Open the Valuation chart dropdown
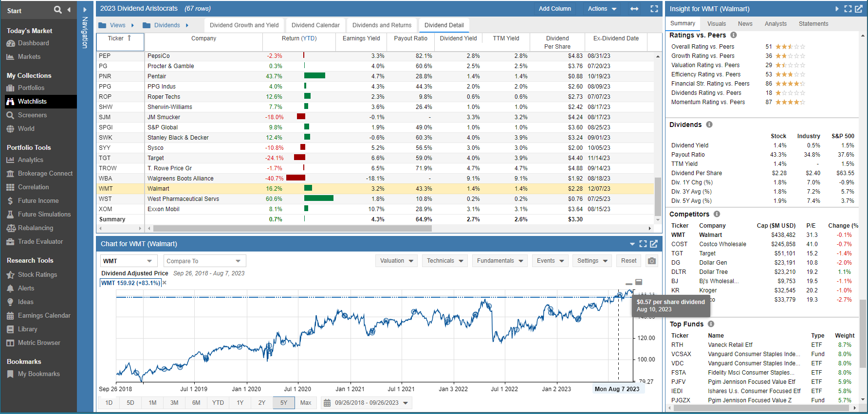This screenshot has height=414, width=868. tap(397, 261)
